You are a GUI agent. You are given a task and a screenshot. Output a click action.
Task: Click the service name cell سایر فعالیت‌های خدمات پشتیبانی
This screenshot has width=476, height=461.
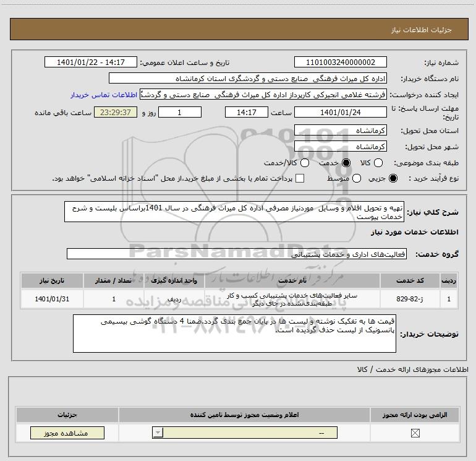[292, 299]
